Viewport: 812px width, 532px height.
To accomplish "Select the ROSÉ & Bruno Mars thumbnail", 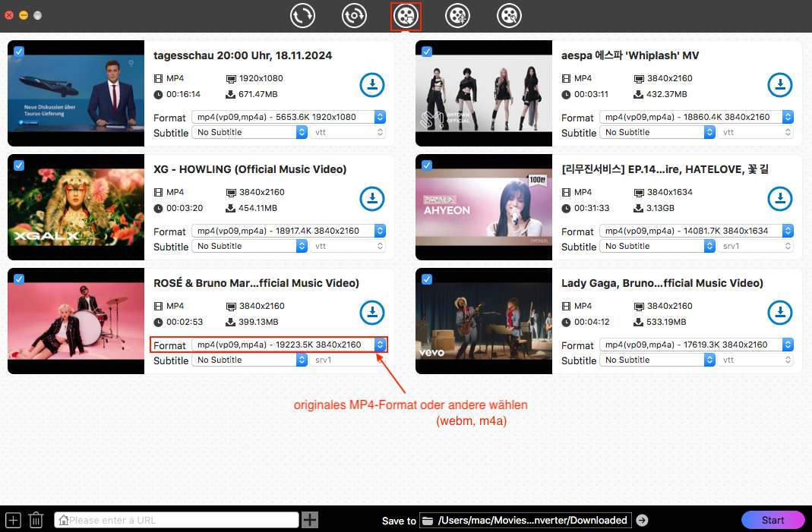I will [76, 321].
